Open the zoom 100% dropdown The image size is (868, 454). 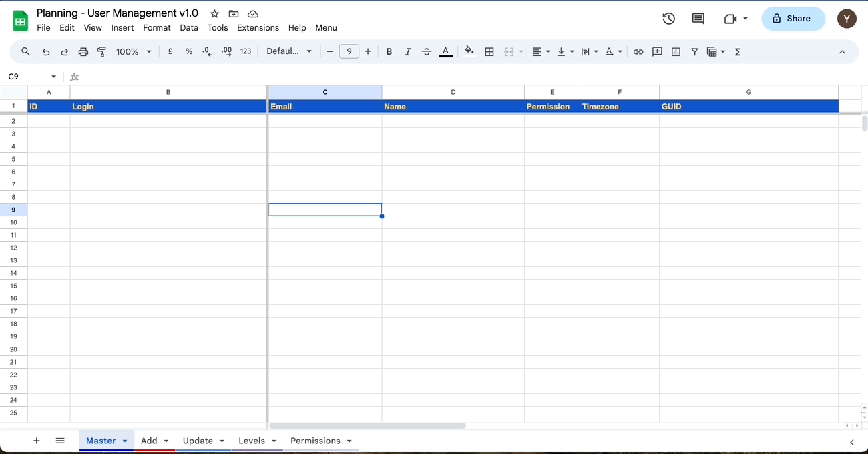134,52
